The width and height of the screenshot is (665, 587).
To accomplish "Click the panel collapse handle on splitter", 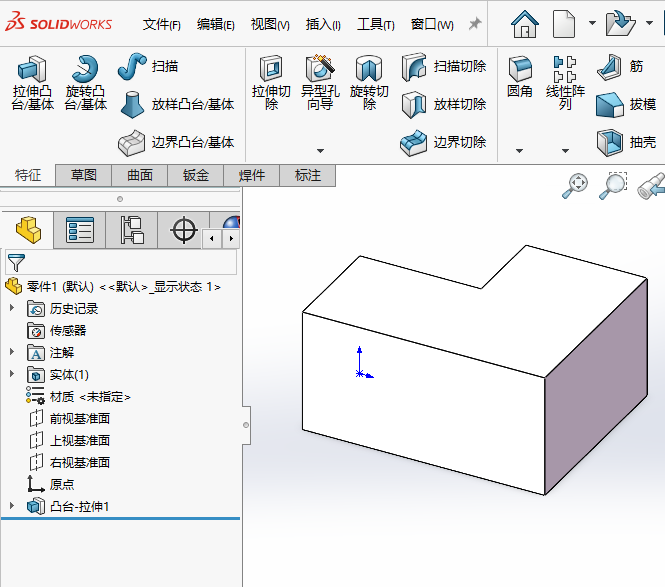I will (246, 425).
